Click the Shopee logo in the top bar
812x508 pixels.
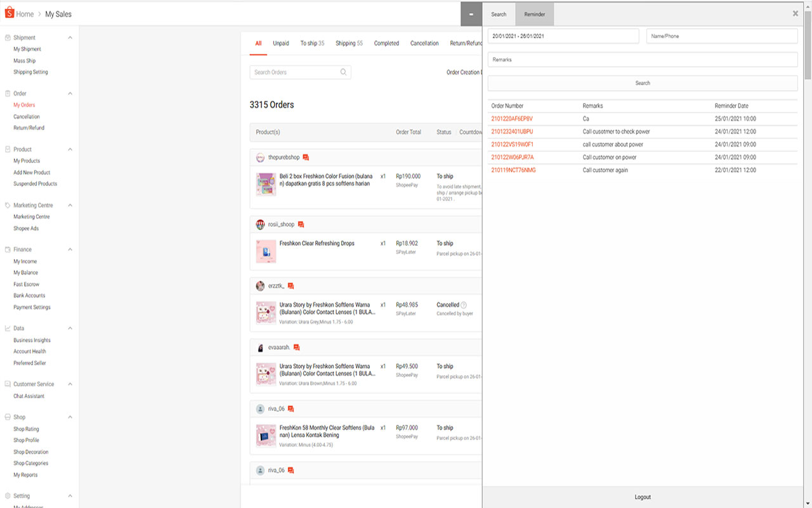coord(9,13)
